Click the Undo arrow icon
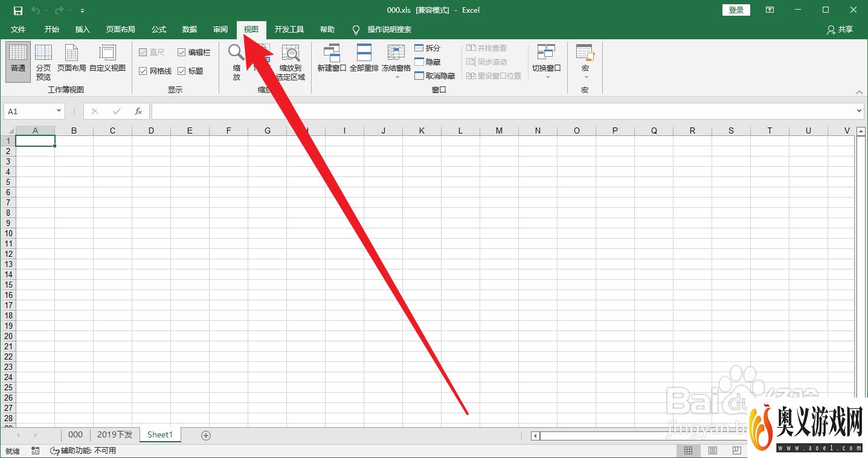868x458 pixels. point(36,10)
